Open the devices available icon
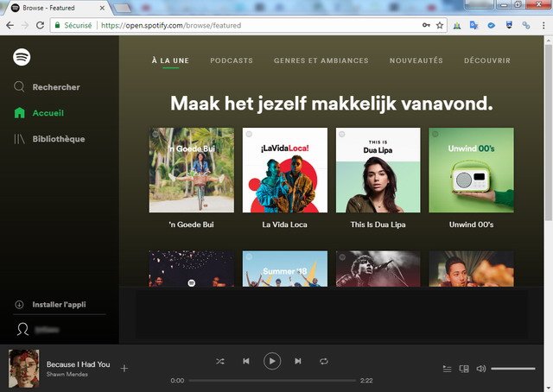This screenshot has height=392, width=553. (x=464, y=369)
